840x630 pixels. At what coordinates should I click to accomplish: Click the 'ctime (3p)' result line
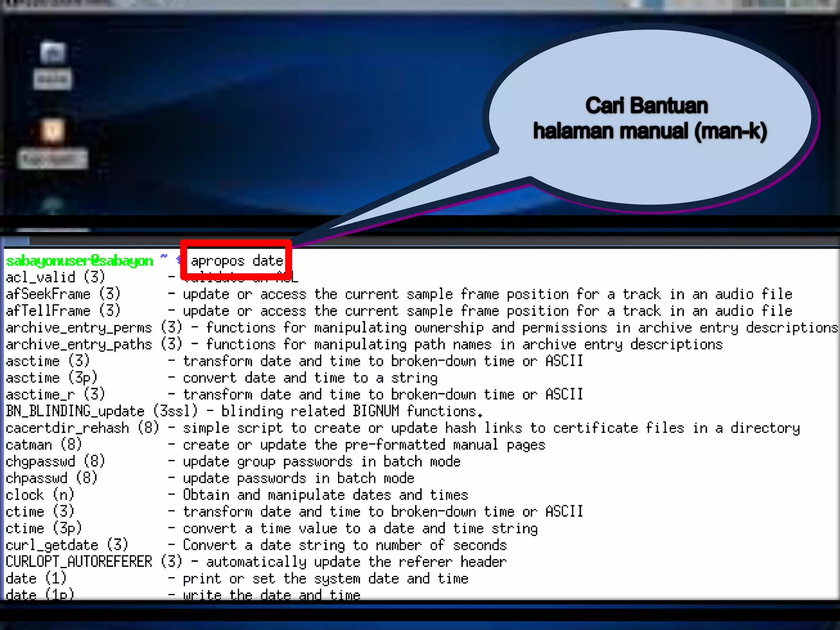tap(44, 528)
